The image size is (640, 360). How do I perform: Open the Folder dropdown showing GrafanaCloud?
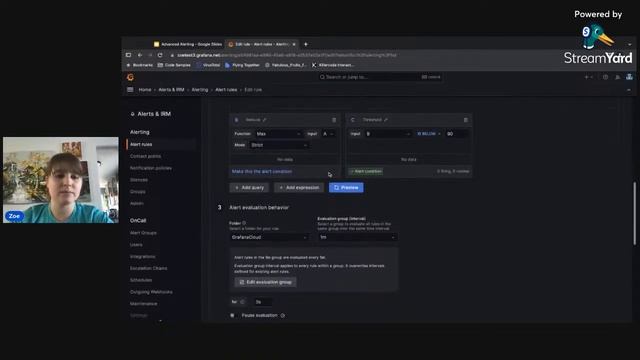click(x=269, y=237)
